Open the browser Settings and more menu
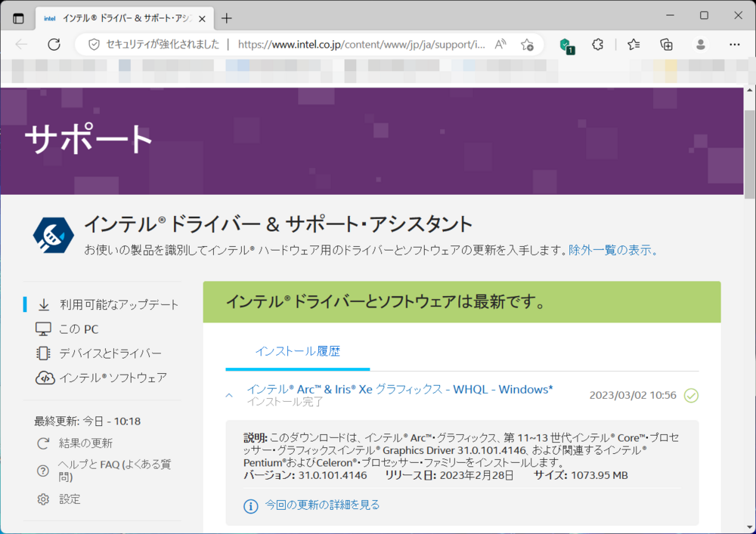The height and width of the screenshot is (534, 756). (734, 45)
